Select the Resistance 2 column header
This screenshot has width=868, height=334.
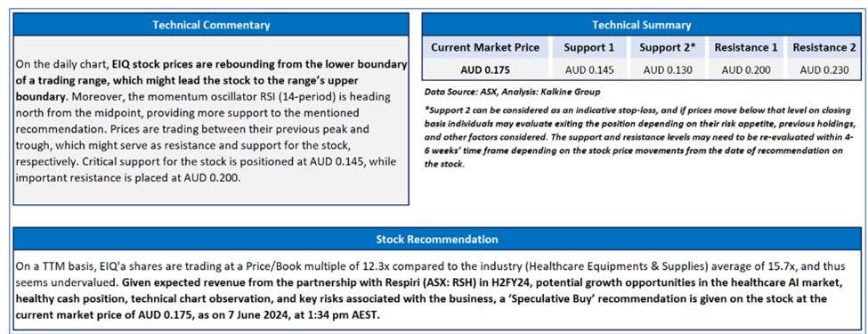[823, 47]
